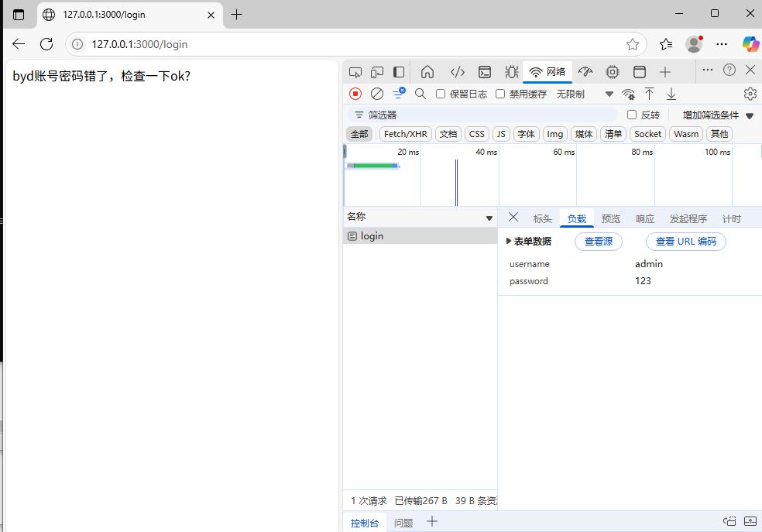Viewport: 762px width, 532px height.
Task: Open the Sources bug panel
Action: (x=511, y=72)
